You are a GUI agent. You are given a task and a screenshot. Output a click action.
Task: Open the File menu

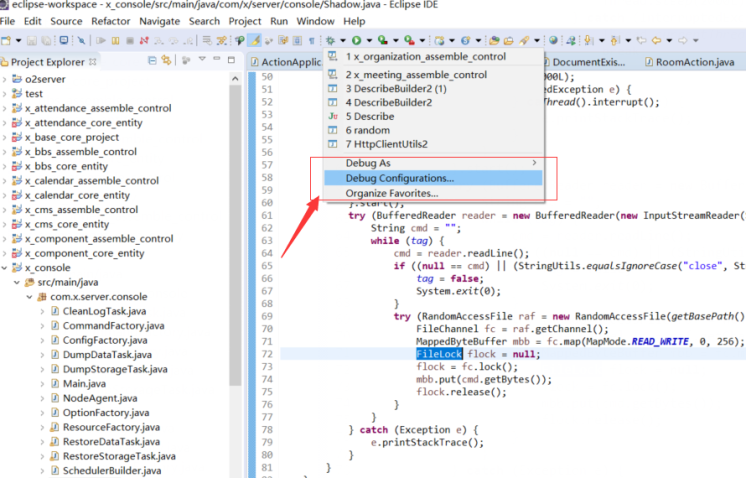pos(8,21)
